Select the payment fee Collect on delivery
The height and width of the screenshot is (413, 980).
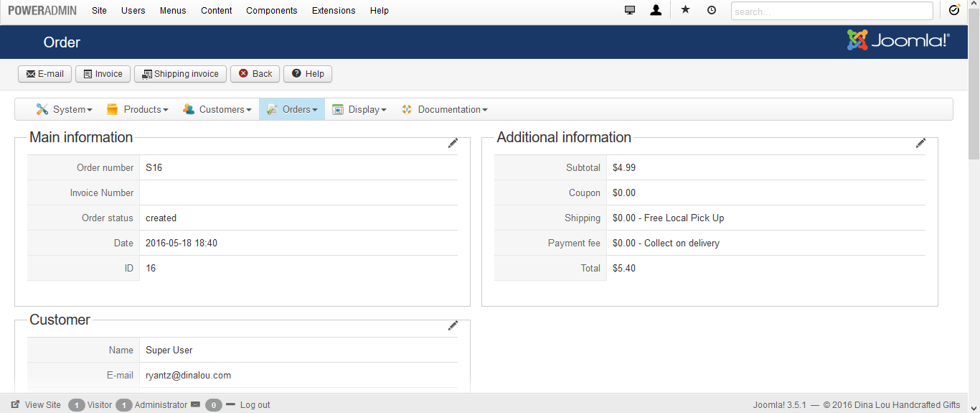coord(682,243)
